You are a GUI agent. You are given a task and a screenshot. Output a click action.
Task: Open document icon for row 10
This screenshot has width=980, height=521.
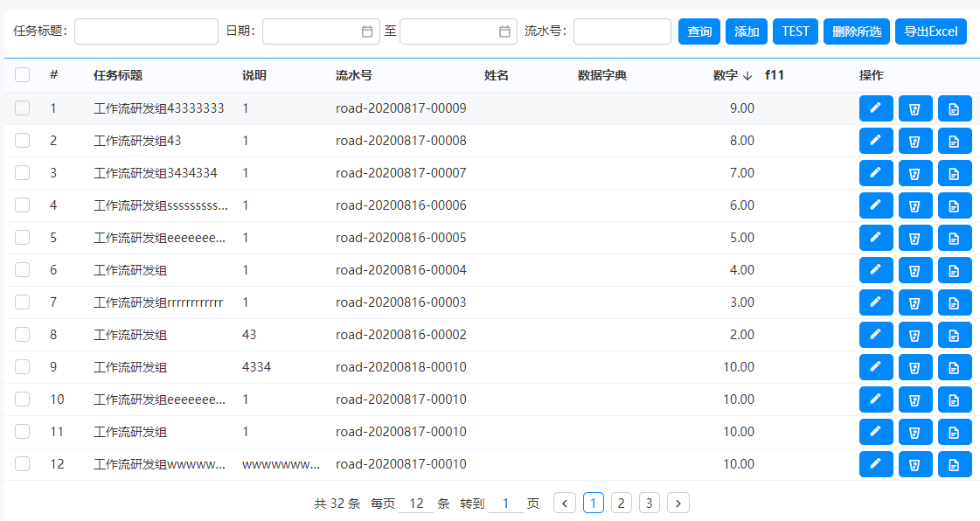click(955, 399)
